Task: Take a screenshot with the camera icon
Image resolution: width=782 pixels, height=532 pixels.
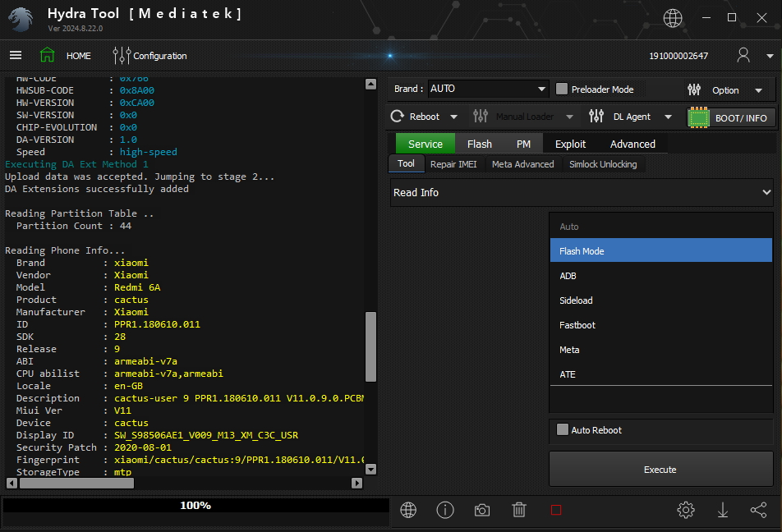Action: (x=481, y=510)
